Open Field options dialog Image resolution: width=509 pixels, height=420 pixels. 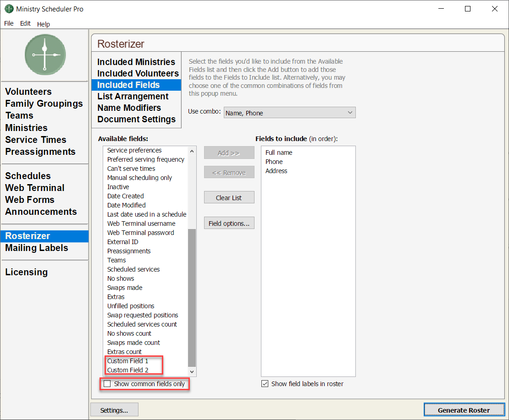(x=229, y=224)
